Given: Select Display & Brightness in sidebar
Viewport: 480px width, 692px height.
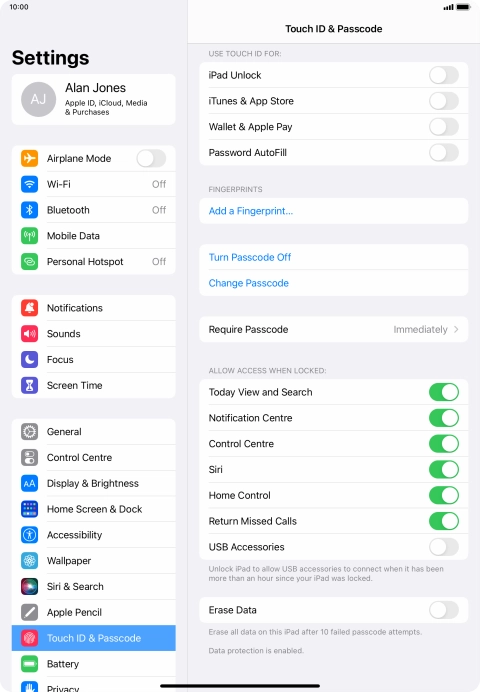Looking at the screenshot, I should tap(94, 483).
